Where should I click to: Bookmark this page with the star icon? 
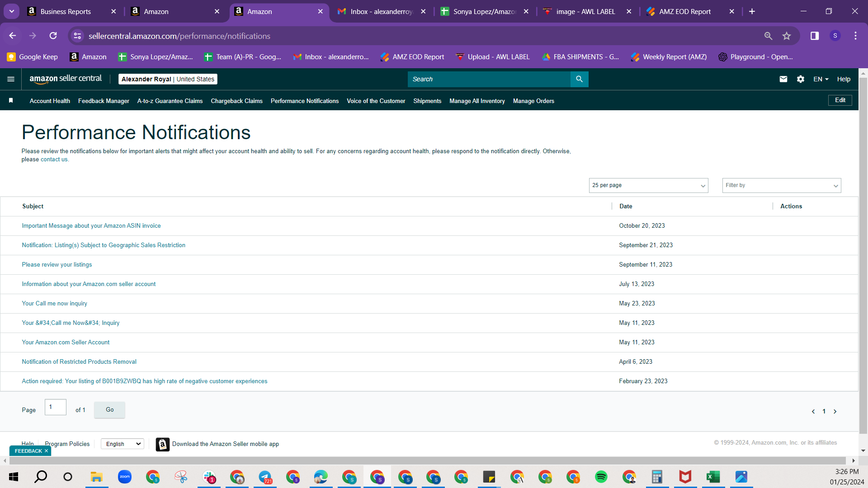click(x=787, y=36)
